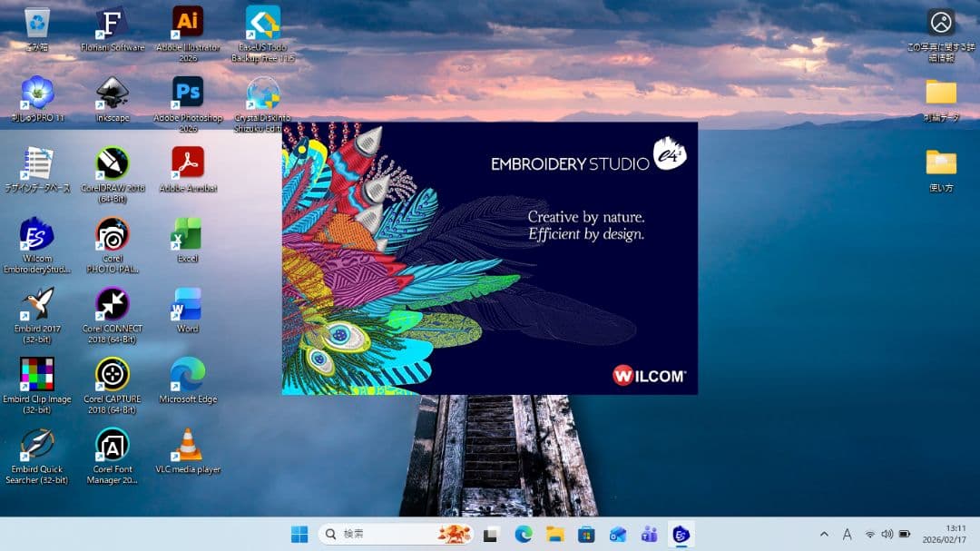Open Inkscape desktop shortcut
Screen dimensions: 980x551
point(112,99)
